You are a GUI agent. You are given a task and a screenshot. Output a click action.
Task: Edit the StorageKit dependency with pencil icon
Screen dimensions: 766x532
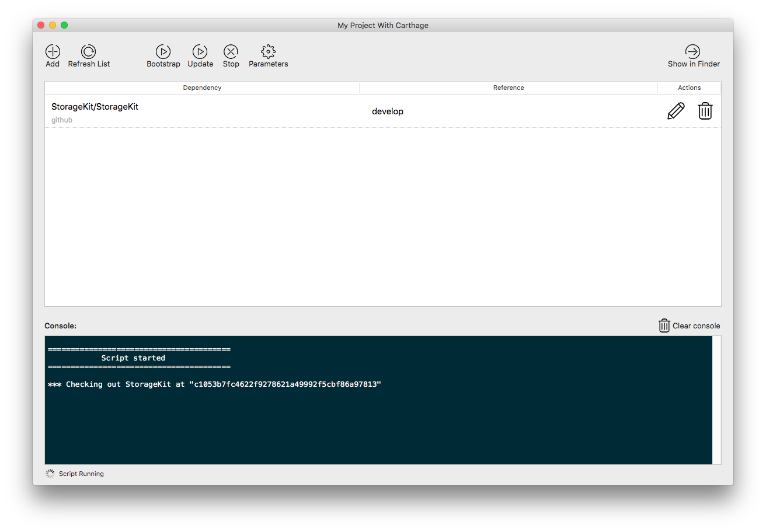[676, 111]
